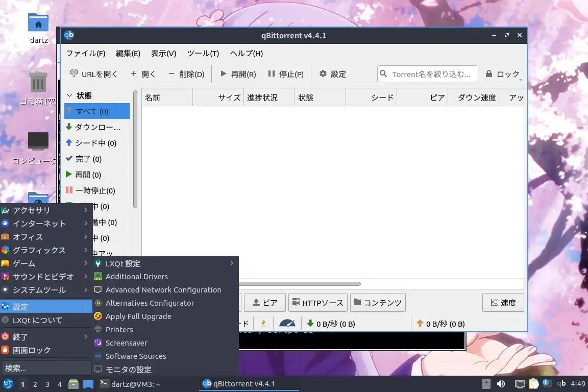Click the torrent list horizontal scrollbar
This screenshot has height=392, width=588.
299,284
